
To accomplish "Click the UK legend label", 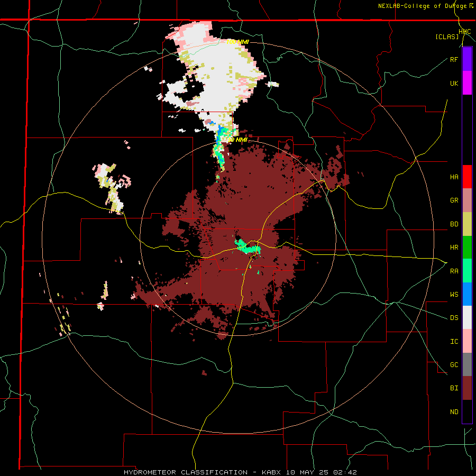I will tap(454, 84).
